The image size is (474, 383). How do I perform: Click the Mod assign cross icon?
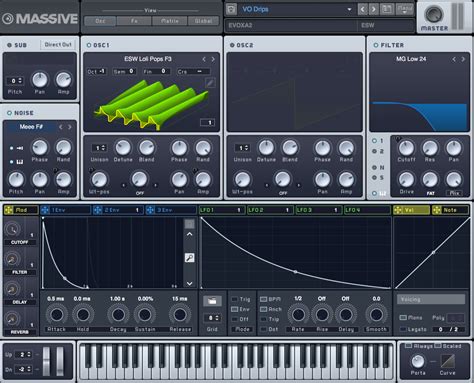9,210
